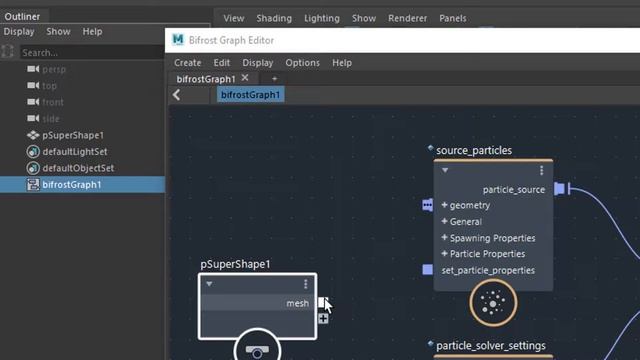Click the set_particle_properties input port

427,270
